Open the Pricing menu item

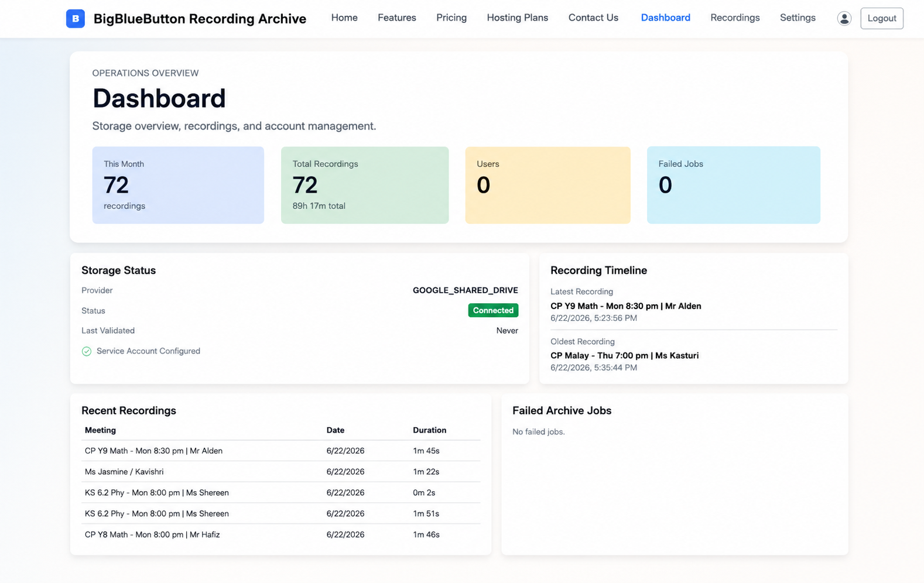pos(451,18)
